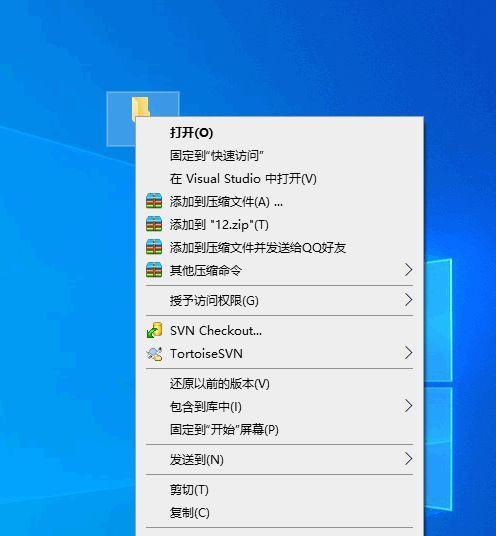
Task: Open 发送到(N) menu entry
Action: [279, 459]
